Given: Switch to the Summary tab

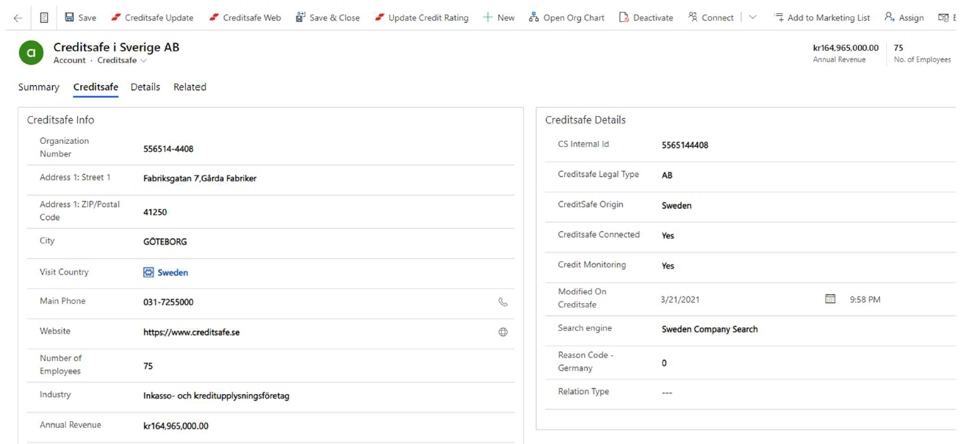Looking at the screenshot, I should click(x=38, y=87).
